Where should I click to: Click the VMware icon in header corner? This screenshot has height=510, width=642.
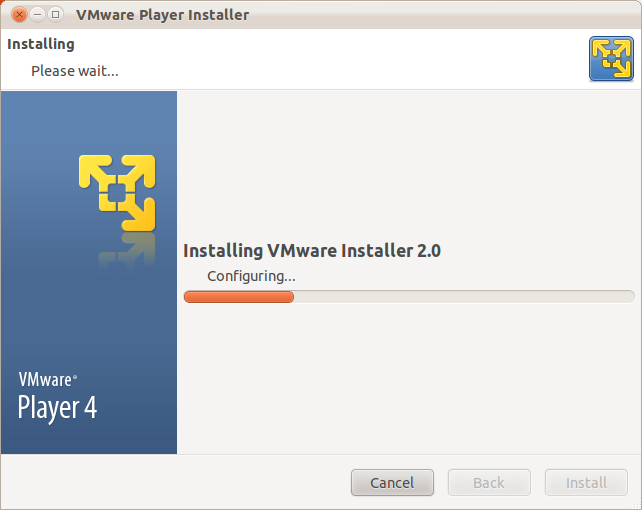click(611, 59)
